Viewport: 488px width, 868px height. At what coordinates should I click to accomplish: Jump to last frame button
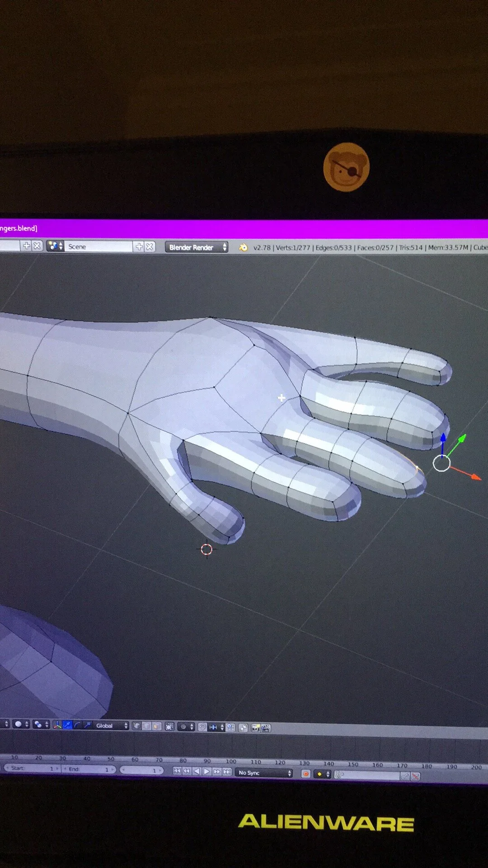coord(227,772)
